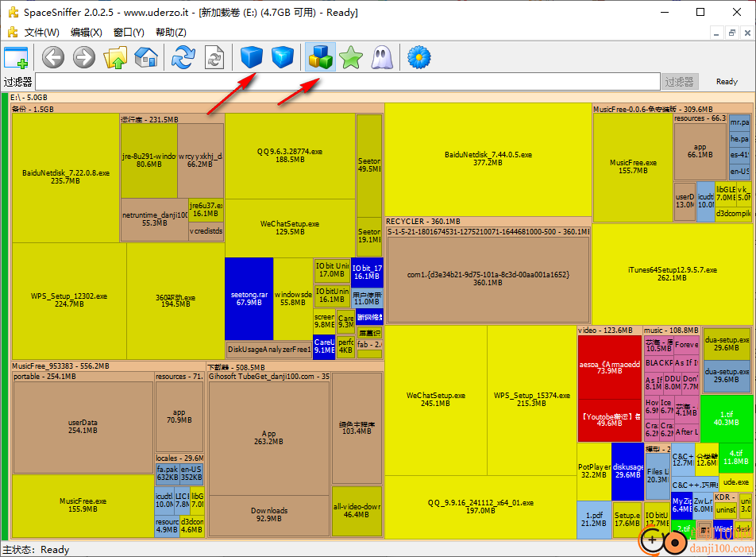Toggle the green star free space display

(x=351, y=58)
